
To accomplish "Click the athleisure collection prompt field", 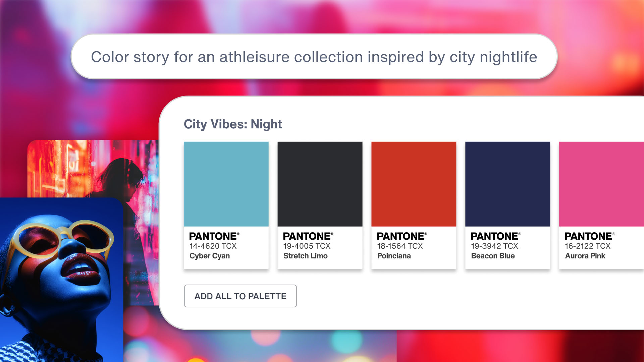I will tap(315, 57).
